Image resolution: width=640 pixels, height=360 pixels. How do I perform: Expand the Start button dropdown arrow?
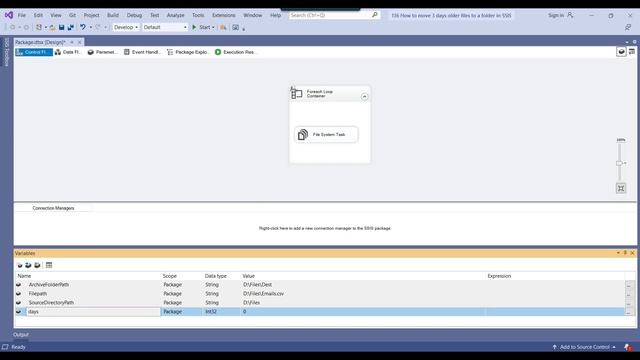pyautogui.click(x=213, y=27)
